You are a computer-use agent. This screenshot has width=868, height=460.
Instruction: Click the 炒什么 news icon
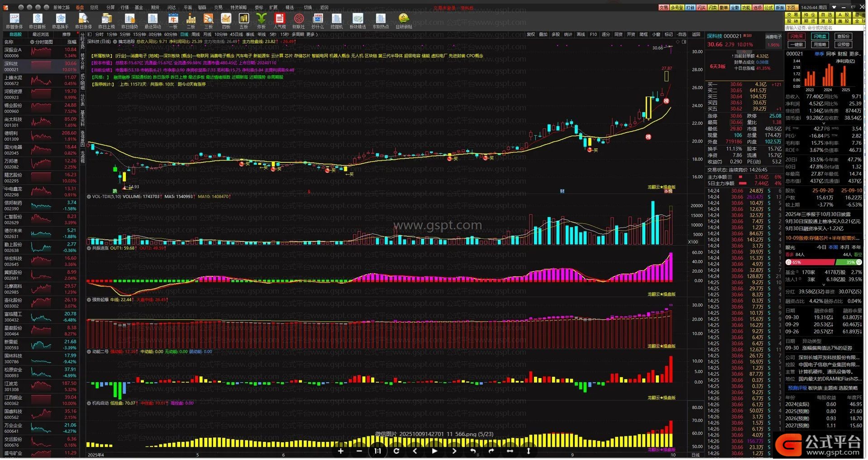318,20
